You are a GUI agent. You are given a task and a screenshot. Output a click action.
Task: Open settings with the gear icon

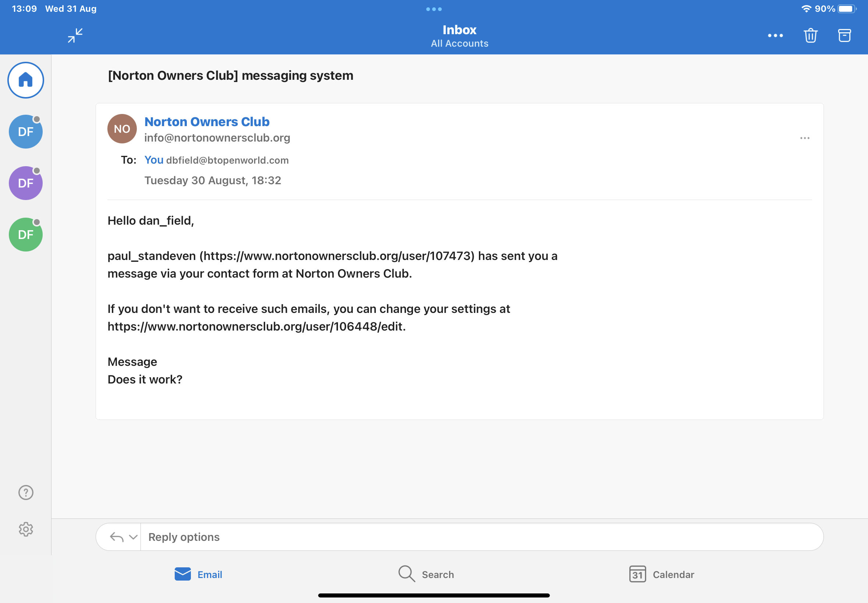tap(26, 529)
